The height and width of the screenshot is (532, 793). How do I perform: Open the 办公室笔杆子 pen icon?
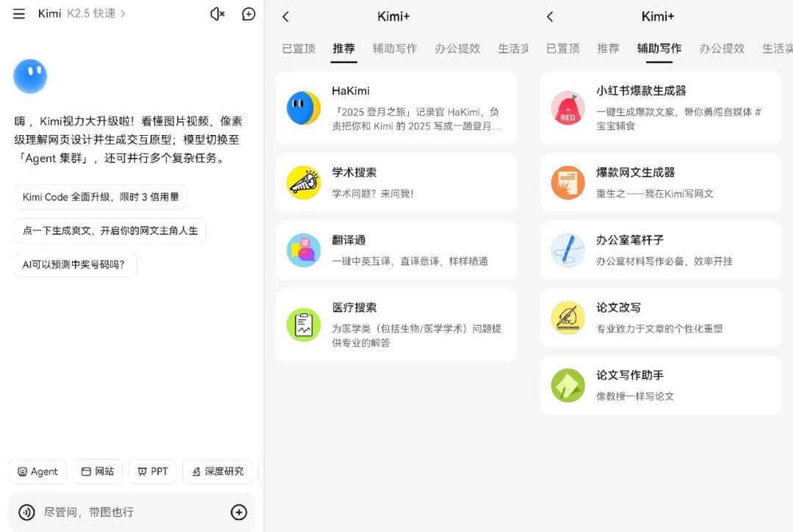(x=568, y=250)
